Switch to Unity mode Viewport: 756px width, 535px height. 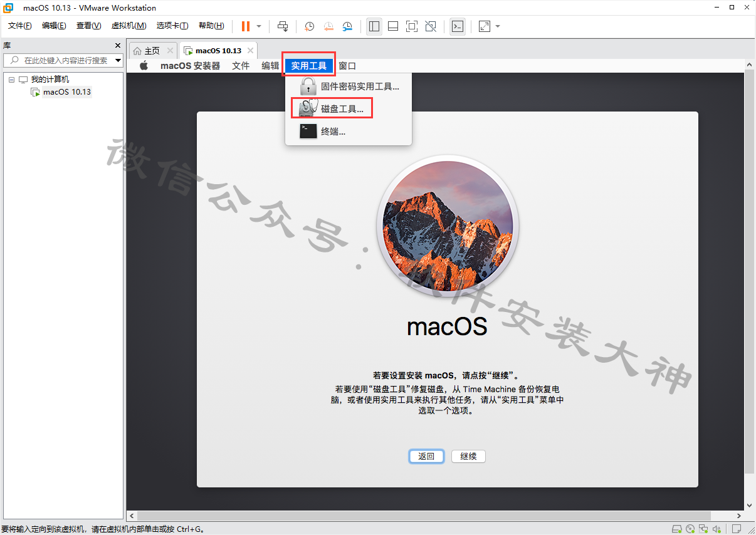click(431, 26)
